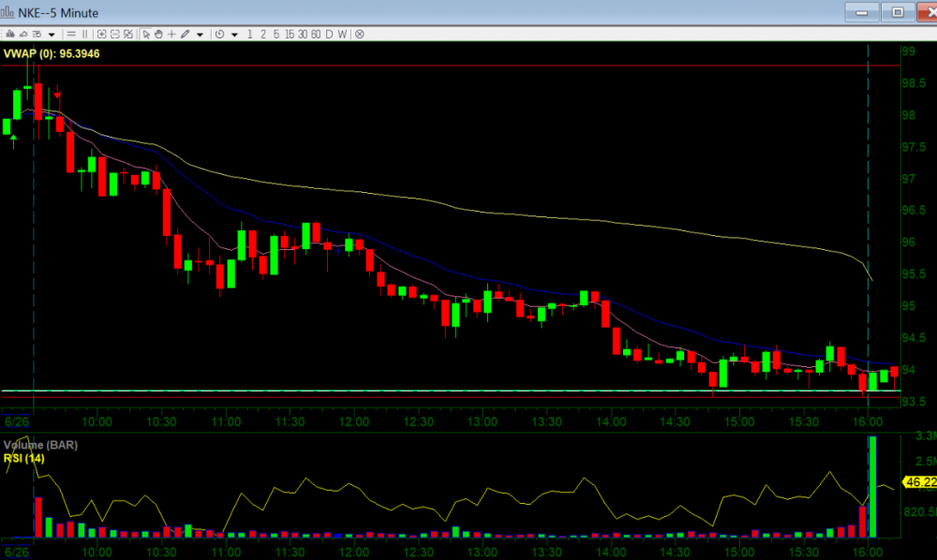
Task: Click the clock time interval icon
Action: [x=219, y=34]
